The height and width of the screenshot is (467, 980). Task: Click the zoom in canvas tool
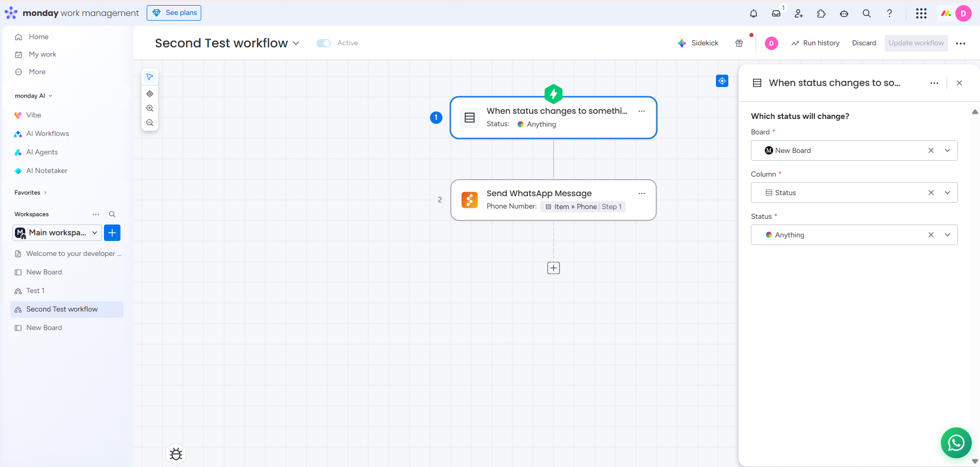[x=150, y=108]
